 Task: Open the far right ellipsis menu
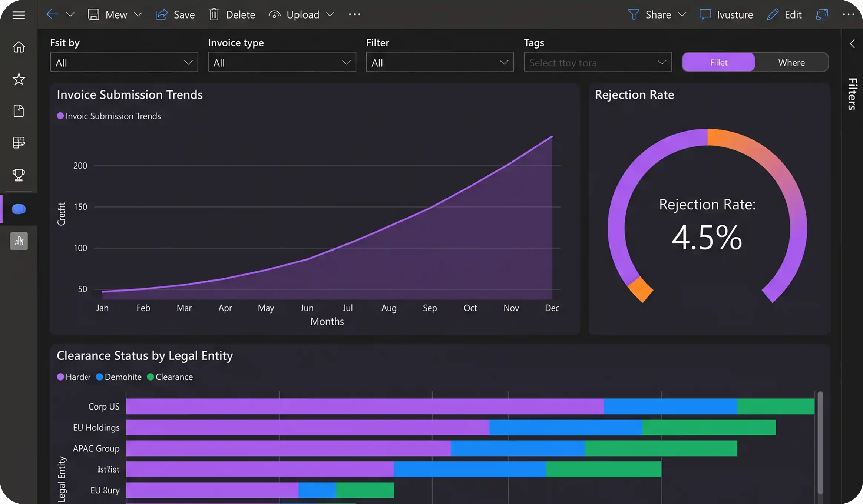pos(848,14)
